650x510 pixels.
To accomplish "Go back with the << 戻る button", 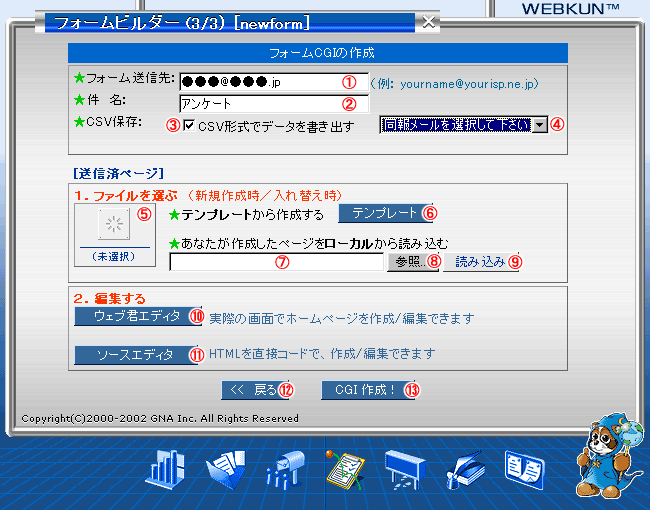I will (251, 390).
